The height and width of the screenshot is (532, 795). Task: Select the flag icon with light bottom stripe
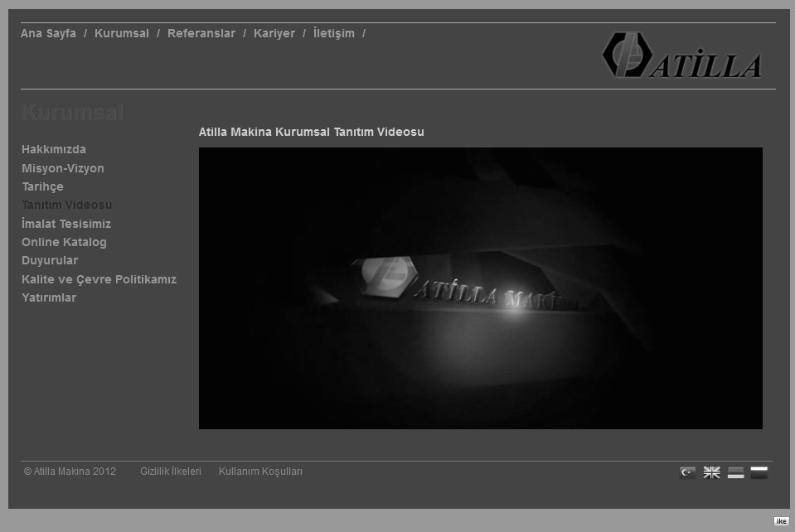[735, 472]
